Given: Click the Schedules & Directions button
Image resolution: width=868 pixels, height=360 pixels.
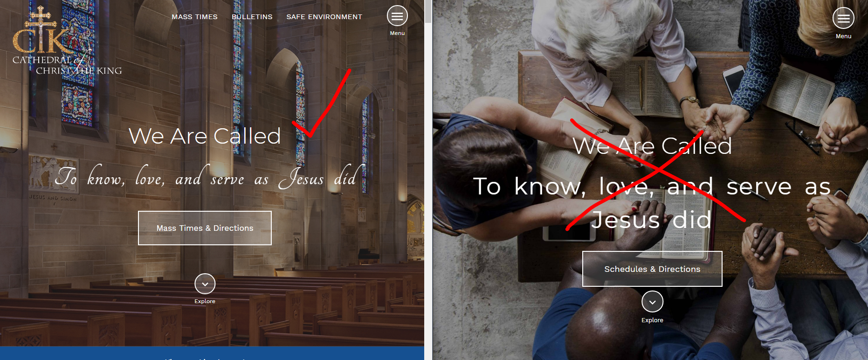Looking at the screenshot, I should tap(652, 269).
